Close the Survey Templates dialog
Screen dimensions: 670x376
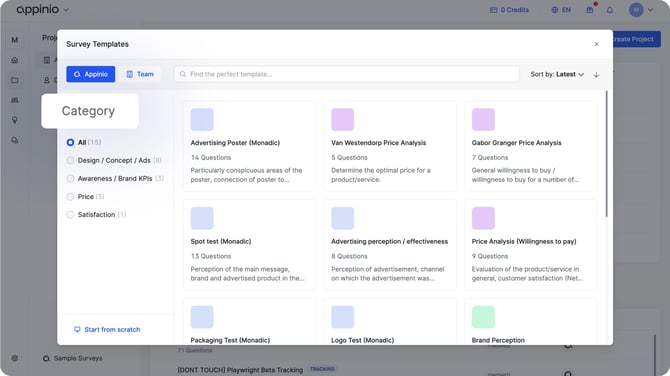tap(597, 44)
